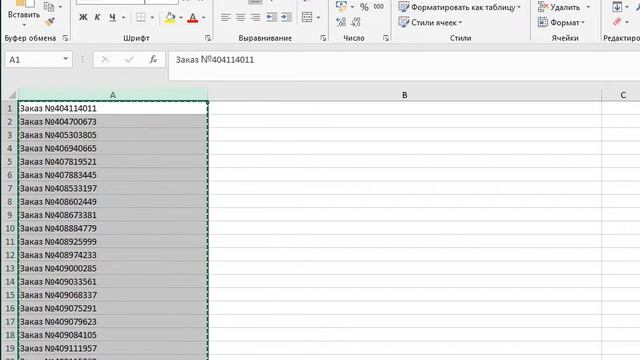640x360 pixels.
Task: Apply red font color
Action: click(x=192, y=17)
